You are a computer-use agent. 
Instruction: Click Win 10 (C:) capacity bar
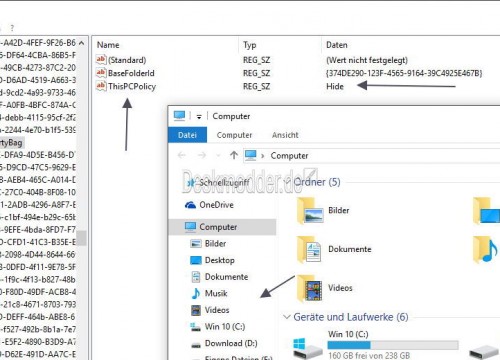[x=393, y=345]
